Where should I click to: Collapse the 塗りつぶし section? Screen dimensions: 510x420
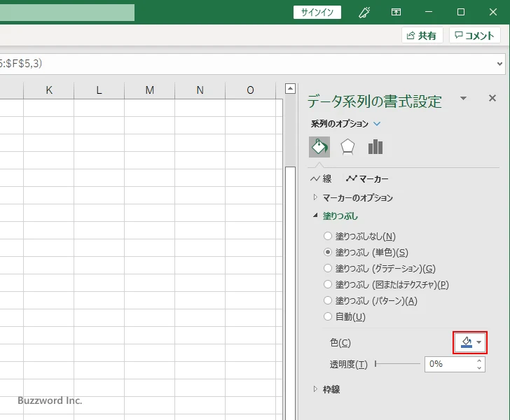pos(336,216)
